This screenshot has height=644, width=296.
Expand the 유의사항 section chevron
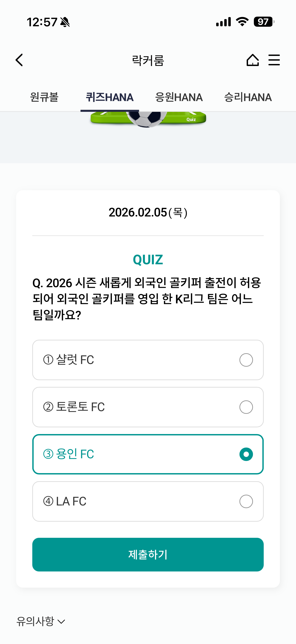point(61,622)
